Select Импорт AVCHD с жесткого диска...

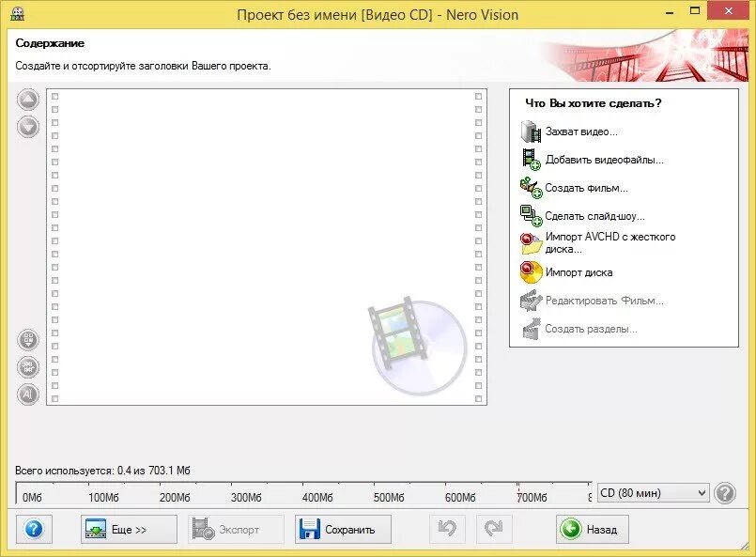click(609, 242)
